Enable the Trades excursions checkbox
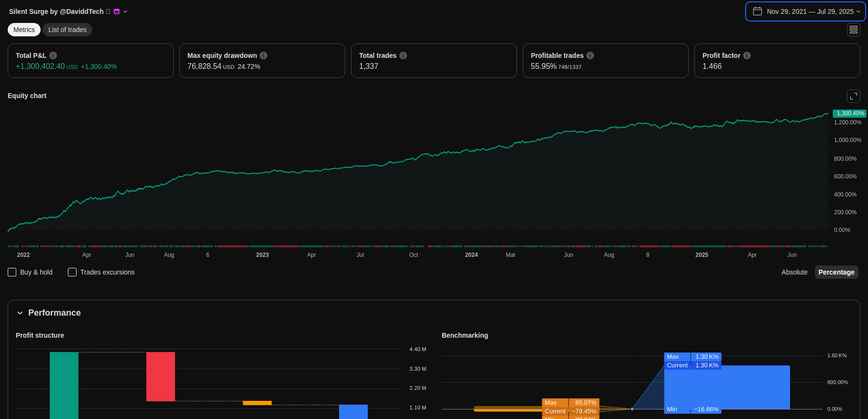 click(x=72, y=272)
